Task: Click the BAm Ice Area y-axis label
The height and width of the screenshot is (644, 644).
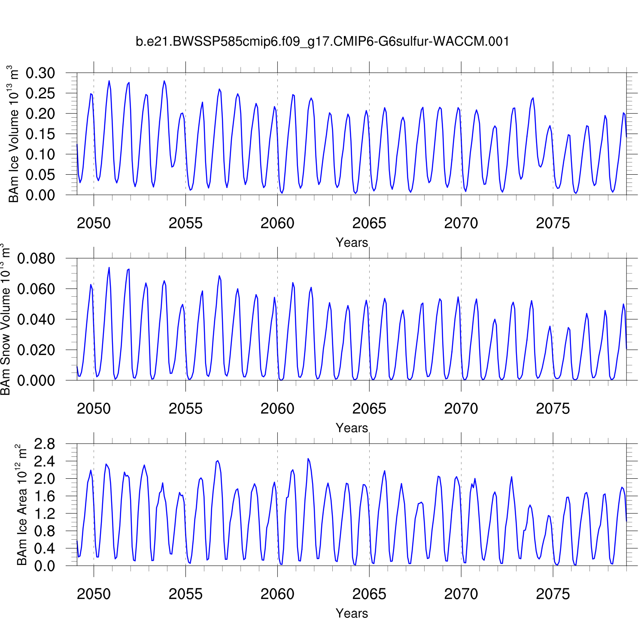Action: click(21, 505)
